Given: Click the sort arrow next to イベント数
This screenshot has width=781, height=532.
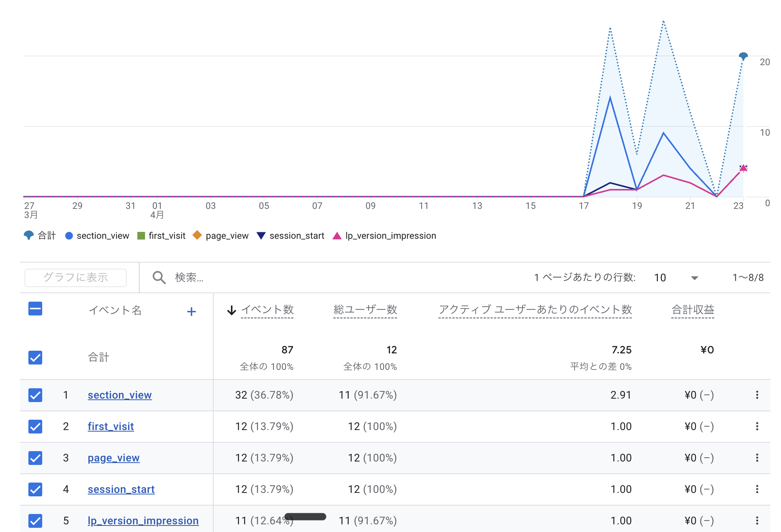Looking at the screenshot, I should pos(231,310).
